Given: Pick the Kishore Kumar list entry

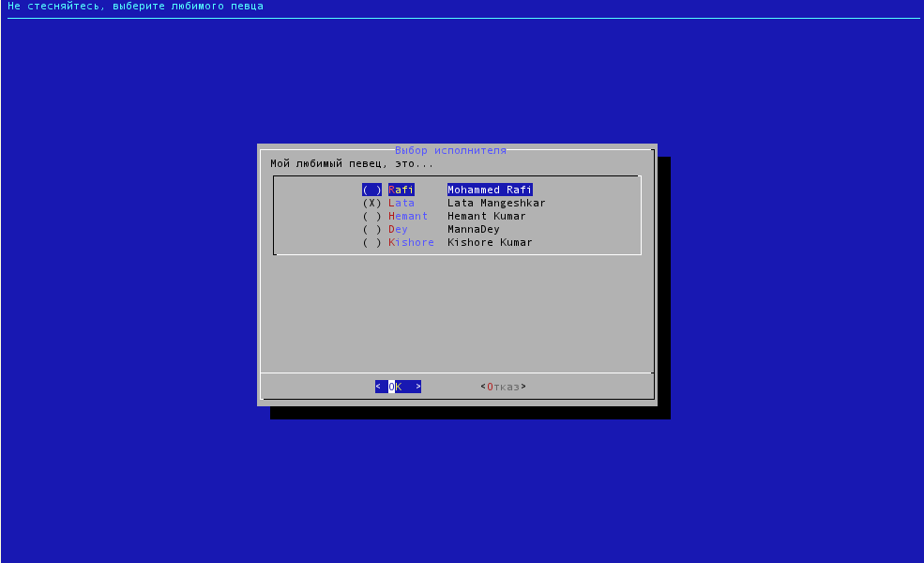Looking at the screenshot, I should [490, 242].
